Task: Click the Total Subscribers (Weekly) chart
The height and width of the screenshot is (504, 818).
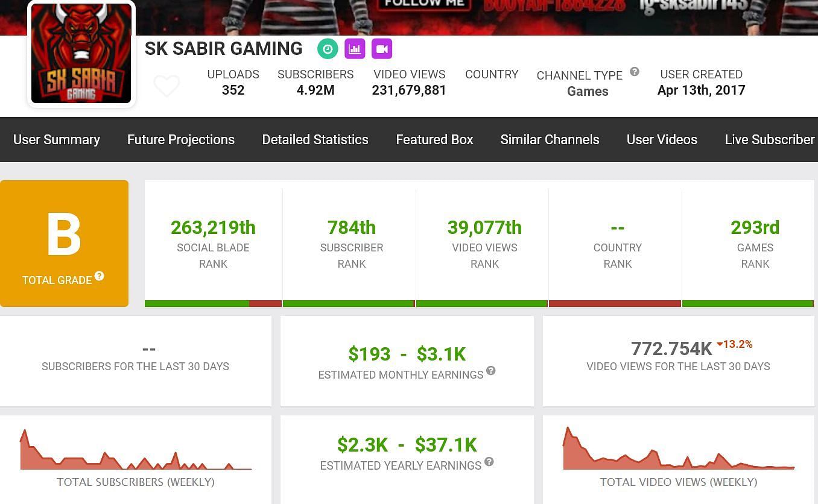Action: pos(136,450)
